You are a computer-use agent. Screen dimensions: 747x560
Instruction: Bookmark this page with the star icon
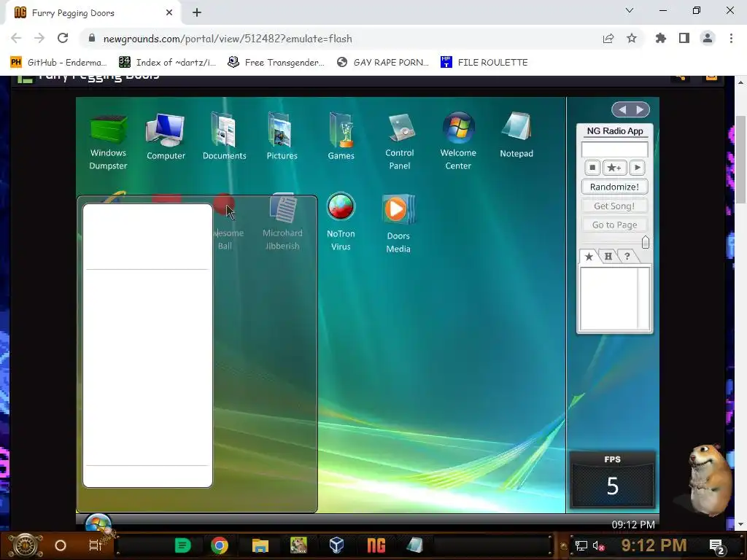pyautogui.click(x=632, y=38)
